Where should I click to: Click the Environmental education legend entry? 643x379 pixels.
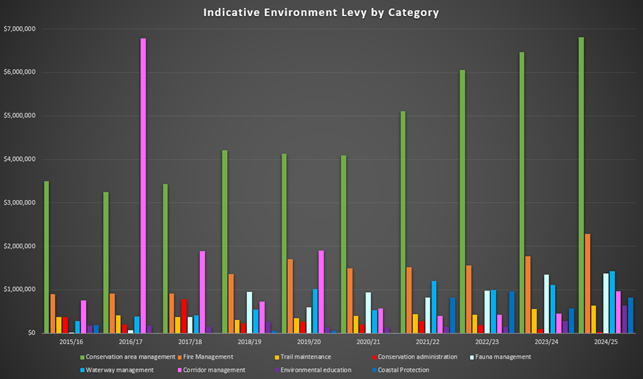click(313, 370)
